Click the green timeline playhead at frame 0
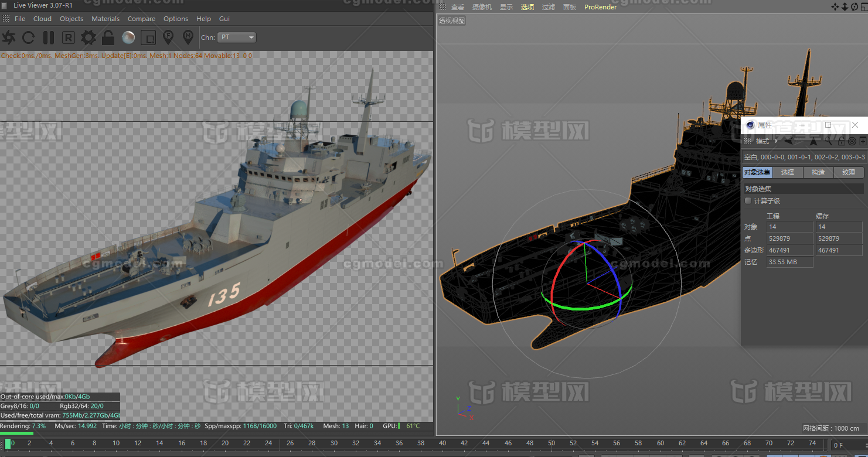This screenshot has width=868, height=457. point(8,444)
